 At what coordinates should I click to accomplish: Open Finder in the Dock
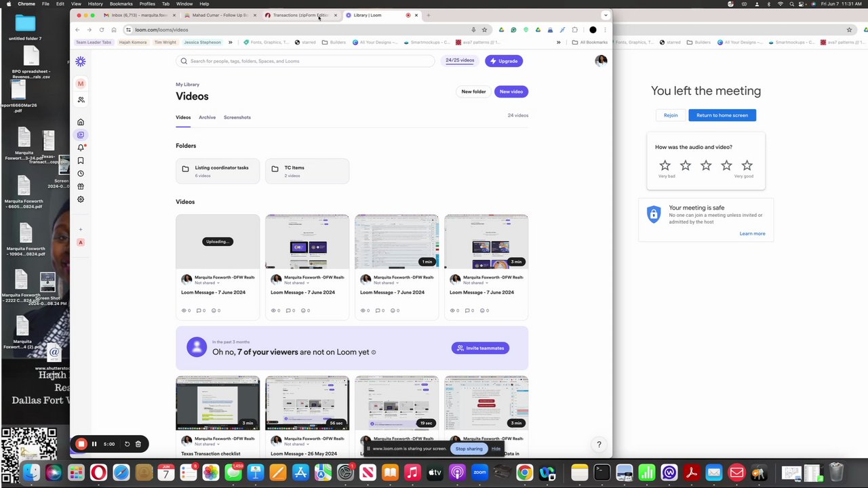(31, 472)
